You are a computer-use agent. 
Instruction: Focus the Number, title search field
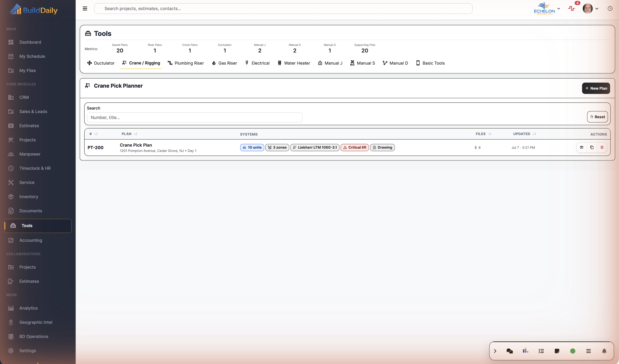pos(194,117)
